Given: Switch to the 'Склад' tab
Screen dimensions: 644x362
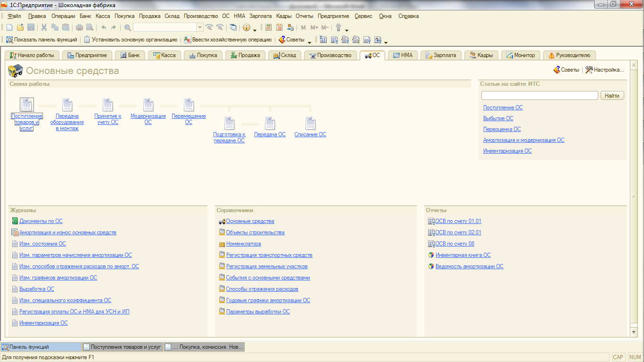Looking at the screenshot, I should pyautogui.click(x=284, y=55).
